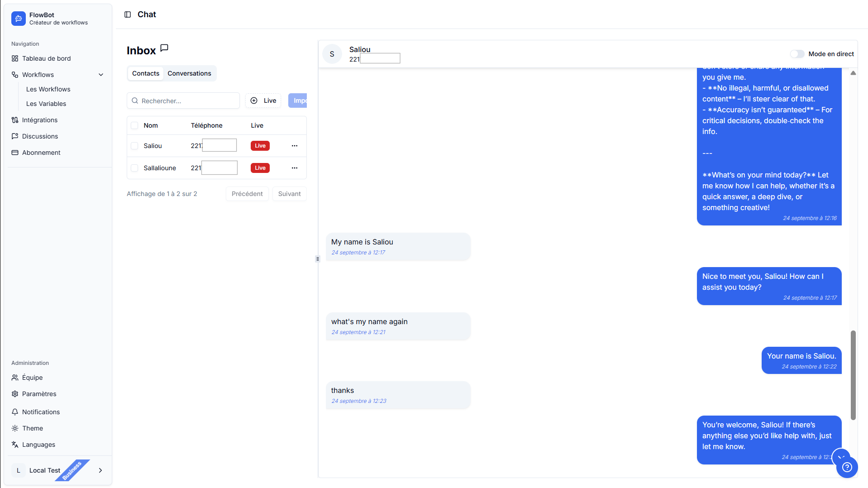The height and width of the screenshot is (488, 868).
Task: Open options menu for Sallalioune row
Action: coord(295,168)
